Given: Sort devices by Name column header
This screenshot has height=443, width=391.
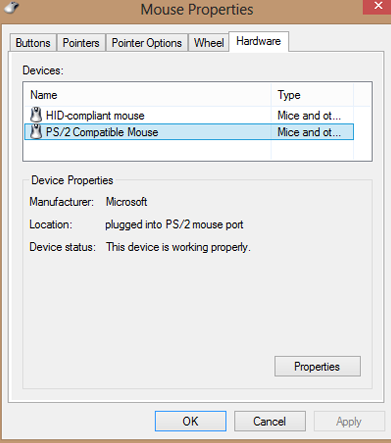Looking at the screenshot, I should coord(148,95).
